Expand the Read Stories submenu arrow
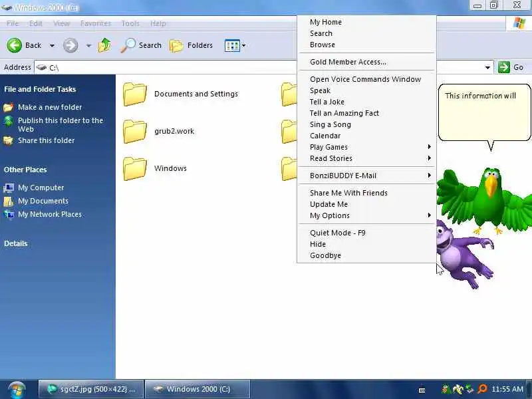 (x=430, y=158)
